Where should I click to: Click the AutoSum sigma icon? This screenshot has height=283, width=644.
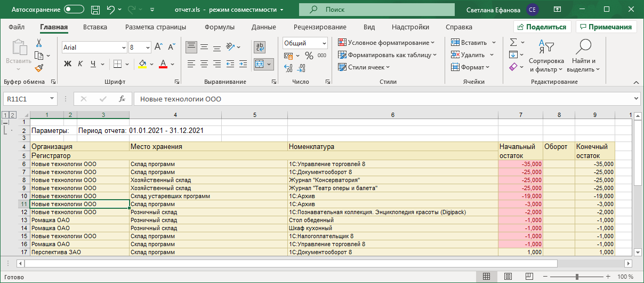click(x=513, y=42)
